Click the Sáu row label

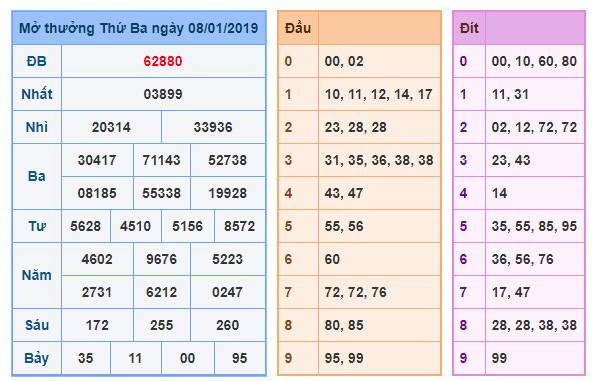click(x=36, y=325)
